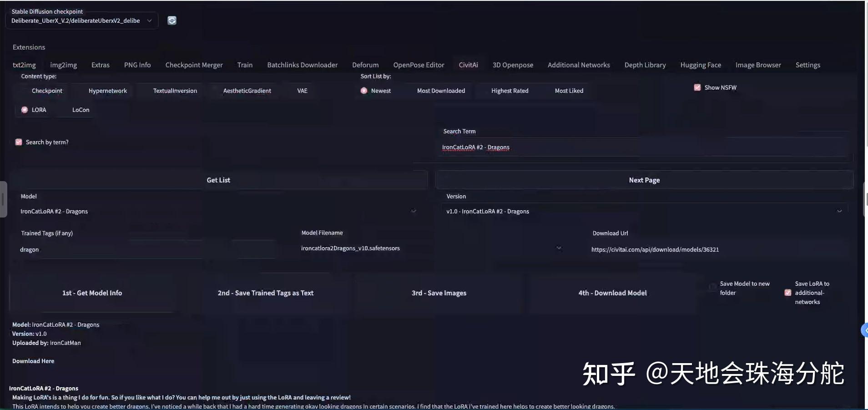
Task: Click the Get List button
Action: point(218,179)
